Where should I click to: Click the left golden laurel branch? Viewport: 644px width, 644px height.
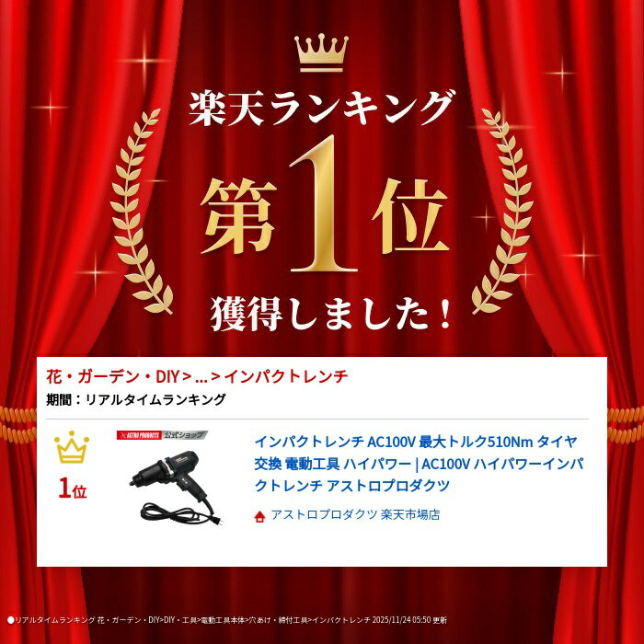click(141, 211)
